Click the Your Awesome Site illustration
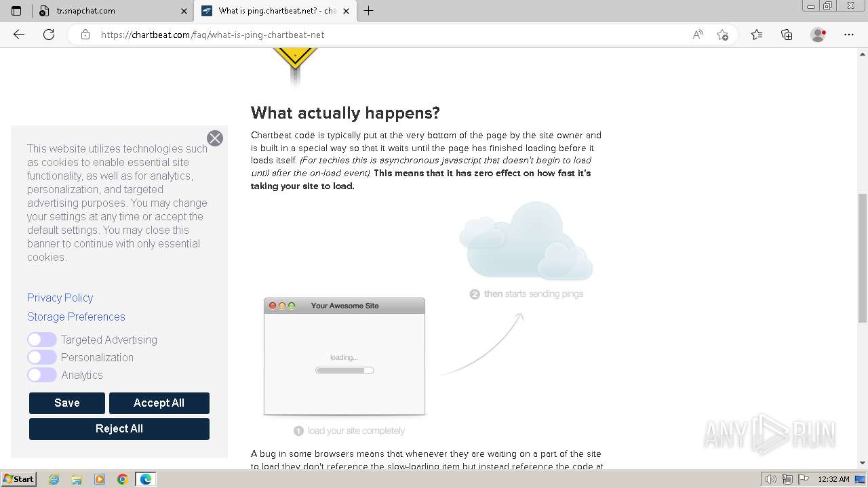Image resolution: width=868 pixels, height=488 pixels. tap(344, 357)
